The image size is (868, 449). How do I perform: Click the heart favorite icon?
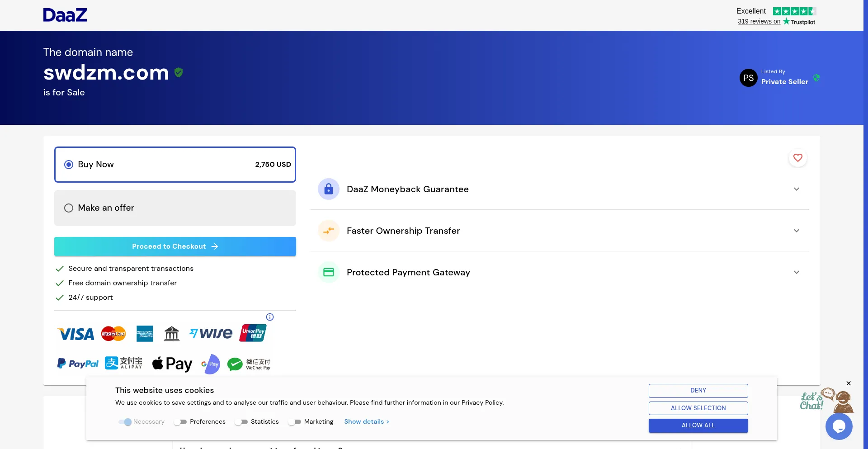coord(797,158)
